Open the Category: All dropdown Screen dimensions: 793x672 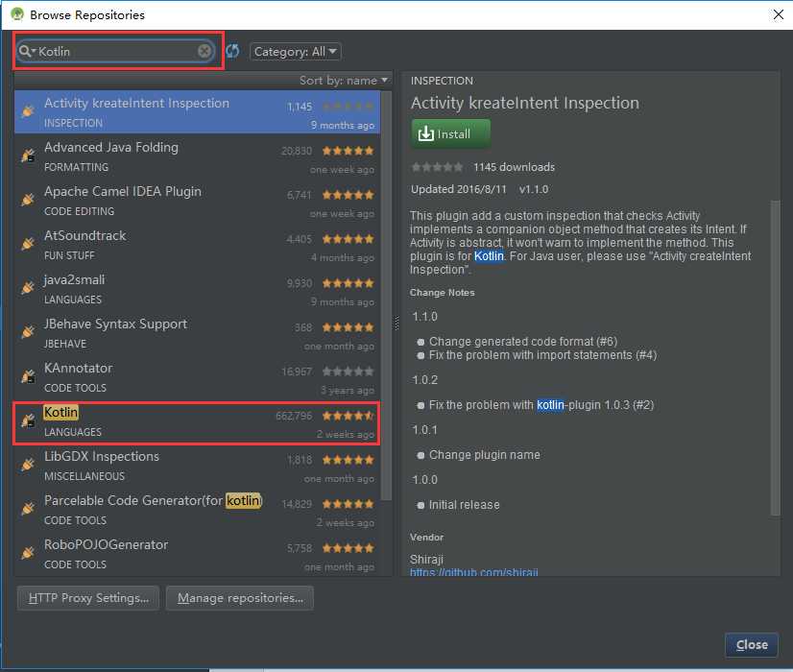(296, 52)
